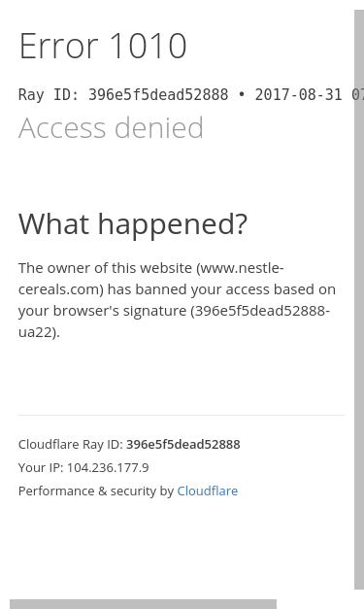Click the horizontal scrollbar at the page bottom

[143, 604]
